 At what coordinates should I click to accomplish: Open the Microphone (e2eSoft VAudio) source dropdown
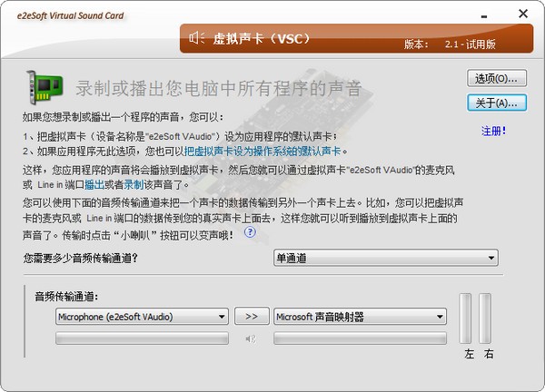click(141, 317)
